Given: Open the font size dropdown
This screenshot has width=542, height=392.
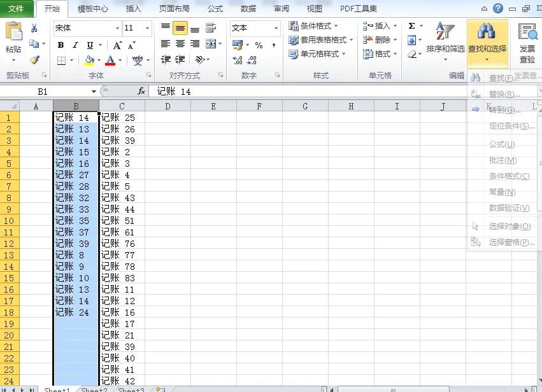Looking at the screenshot, I should click(147, 28).
